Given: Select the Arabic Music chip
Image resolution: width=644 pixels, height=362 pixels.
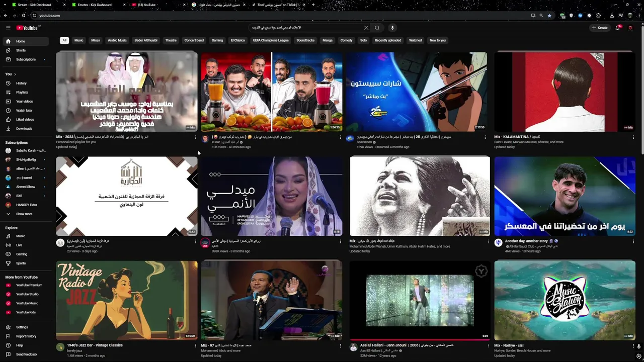Looking at the screenshot, I should [x=117, y=40].
